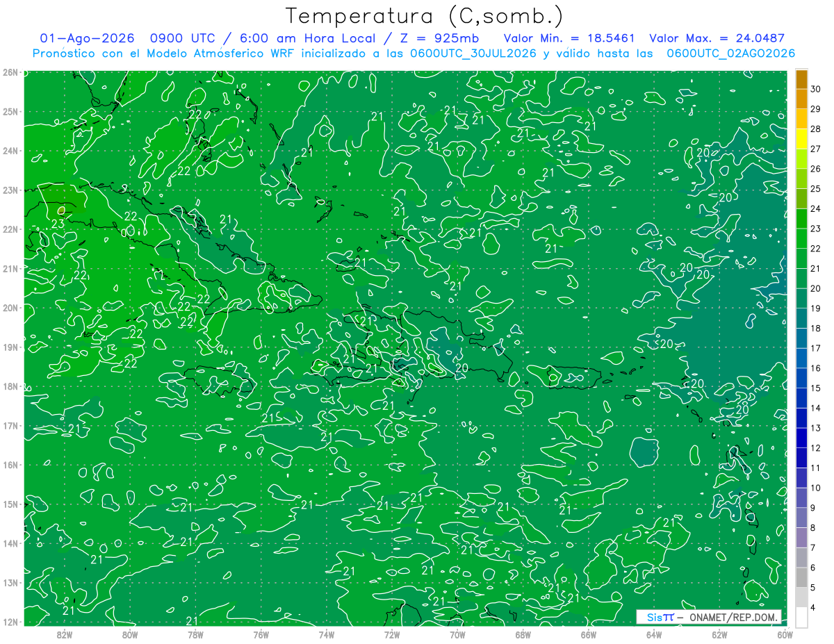The width and height of the screenshot is (834, 644).
Task: Click the "66W" longitude label
Action: pos(589,634)
